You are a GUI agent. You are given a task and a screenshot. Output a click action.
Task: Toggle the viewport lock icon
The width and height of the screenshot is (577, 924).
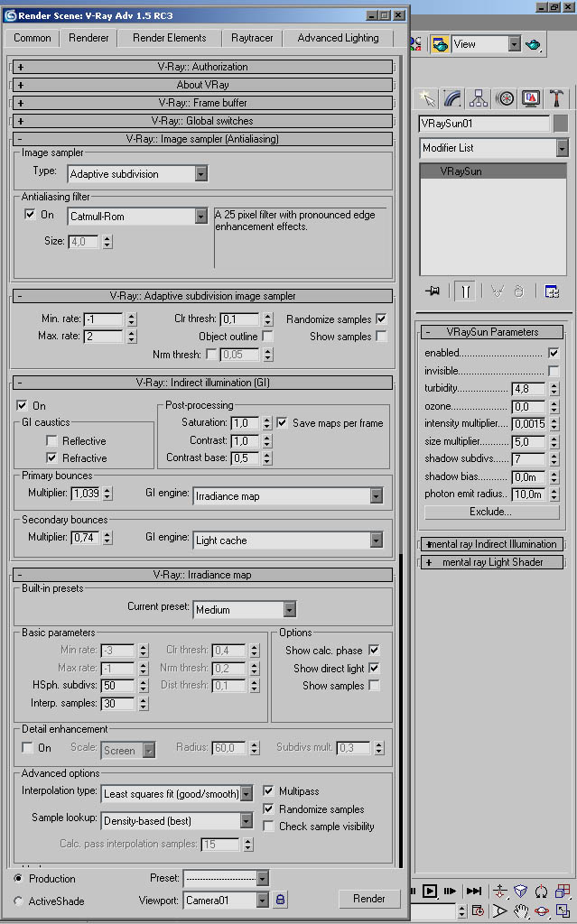pyautogui.click(x=280, y=900)
